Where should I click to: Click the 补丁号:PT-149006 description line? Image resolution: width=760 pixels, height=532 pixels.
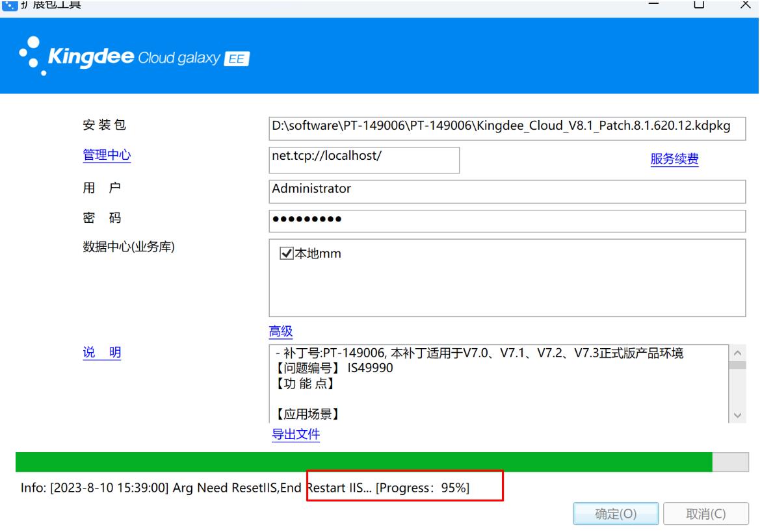click(479, 353)
